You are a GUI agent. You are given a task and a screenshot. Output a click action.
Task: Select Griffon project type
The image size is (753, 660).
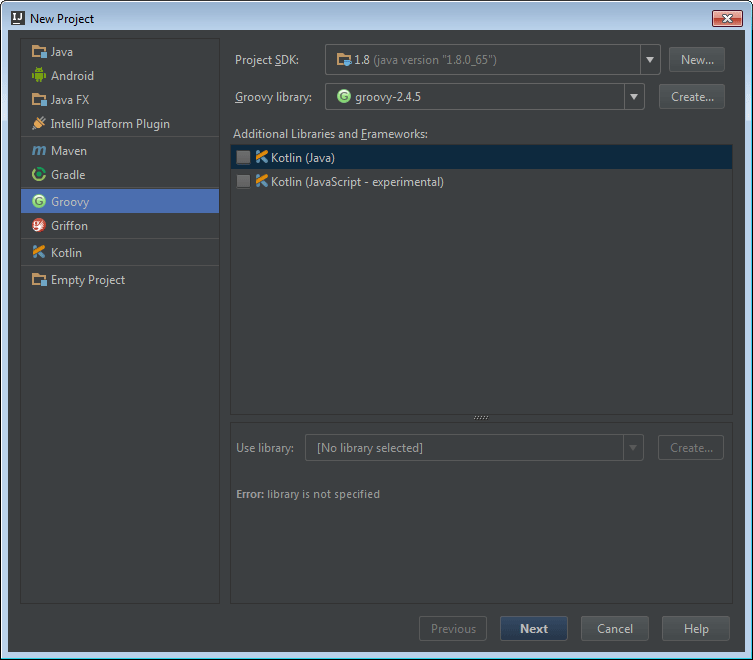pos(120,225)
